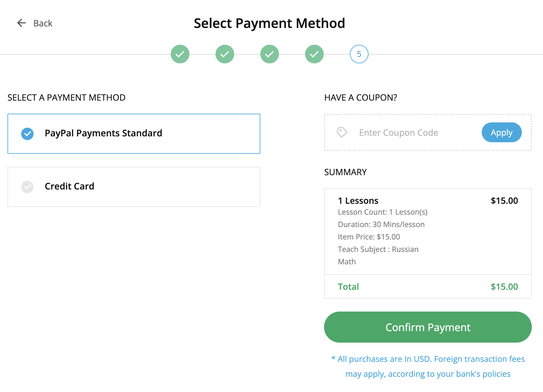The height and width of the screenshot is (392, 543).
Task: Click the Total amount $15.00
Action: [x=504, y=287]
